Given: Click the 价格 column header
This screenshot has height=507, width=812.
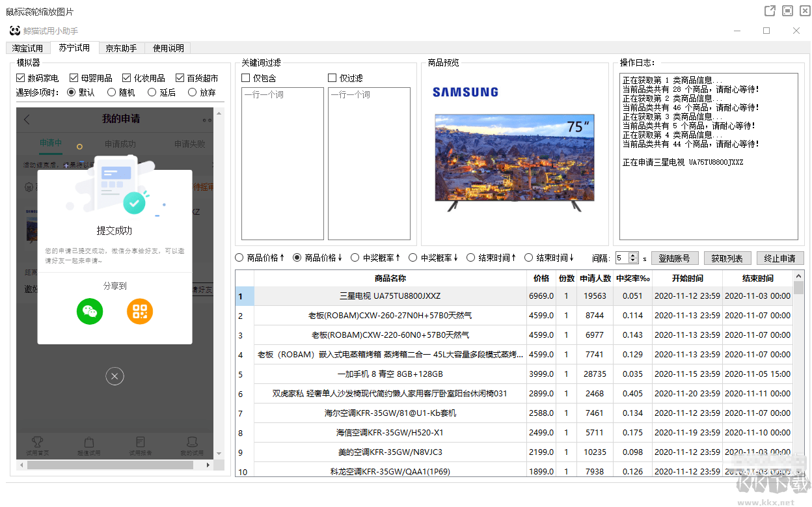Looking at the screenshot, I should (x=541, y=278).
